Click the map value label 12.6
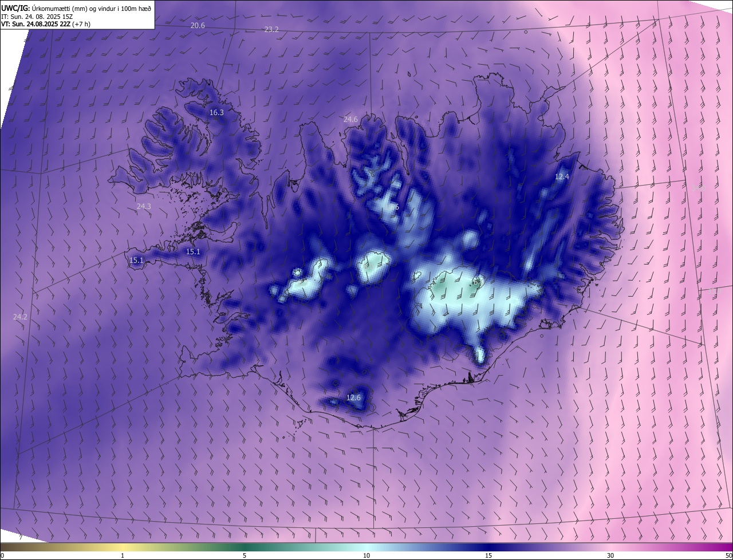Viewport: 733px width, 560px height. pos(354,398)
